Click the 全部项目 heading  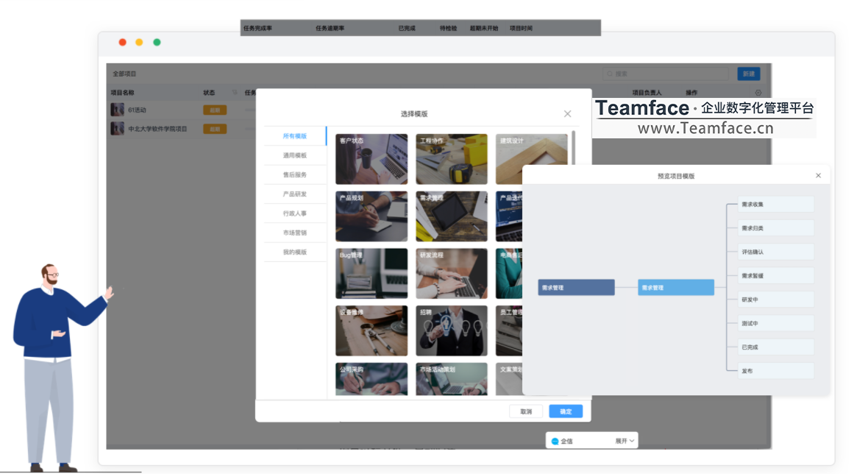[124, 74]
